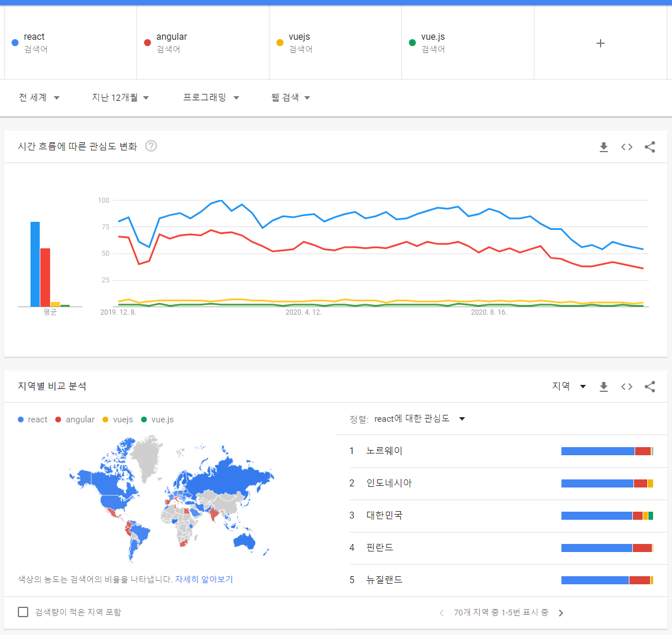Click the plus icon to add comparison term
Screen dimensions: 672x635
(601, 43)
